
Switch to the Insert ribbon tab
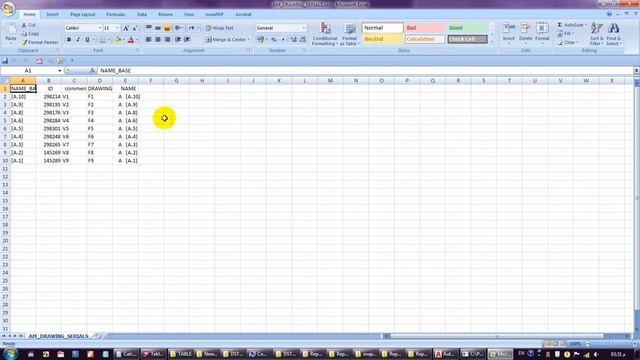pyautogui.click(x=52, y=14)
